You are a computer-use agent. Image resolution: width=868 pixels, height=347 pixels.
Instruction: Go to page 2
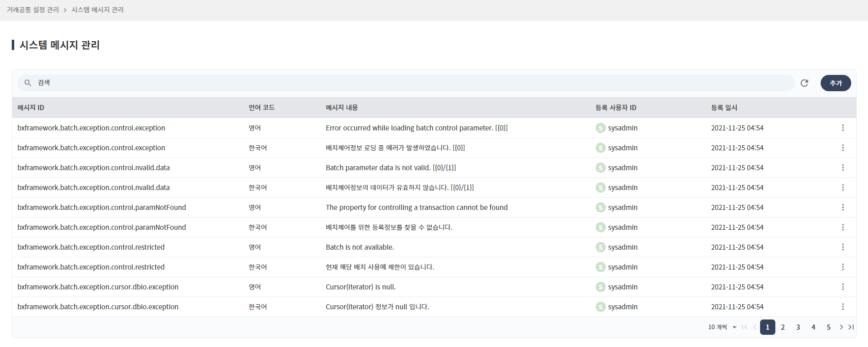tap(782, 327)
